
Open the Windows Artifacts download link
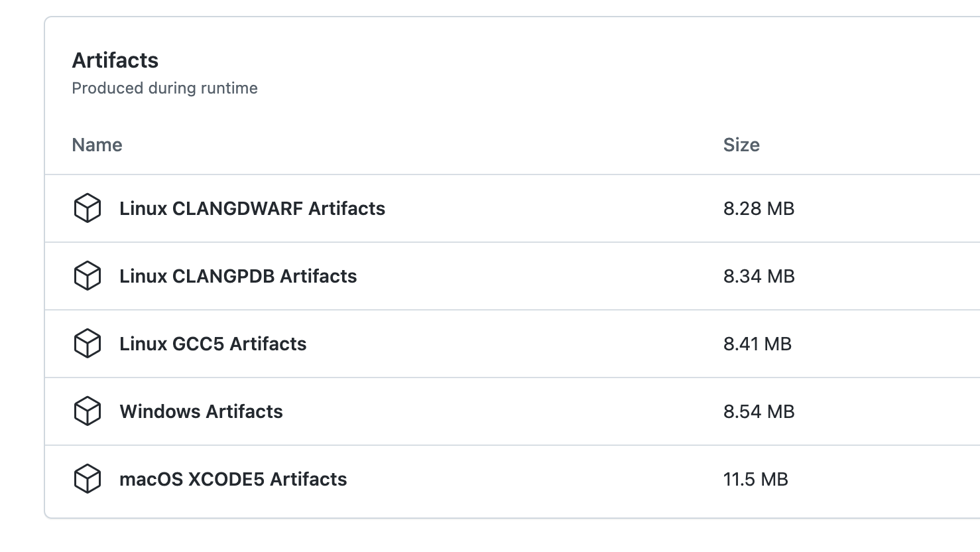[201, 411]
